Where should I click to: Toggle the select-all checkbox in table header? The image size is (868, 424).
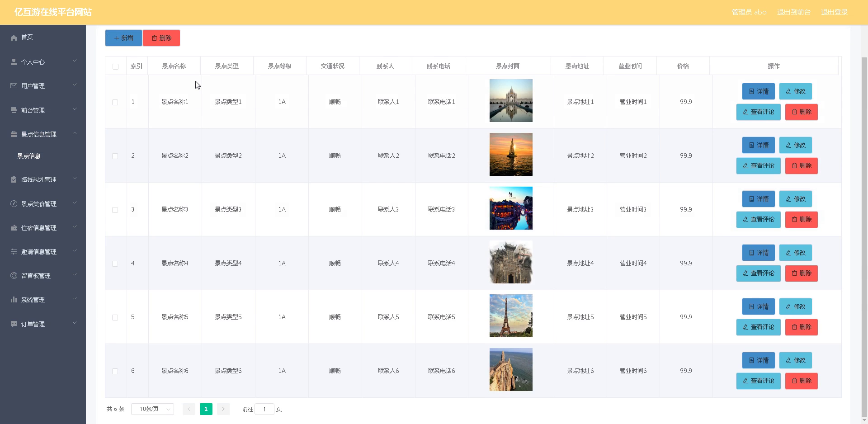point(115,66)
